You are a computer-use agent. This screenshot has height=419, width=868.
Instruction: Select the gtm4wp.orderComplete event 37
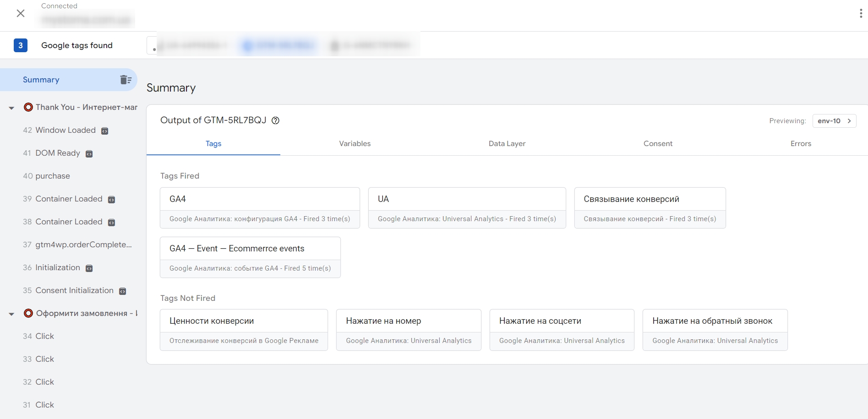point(83,245)
